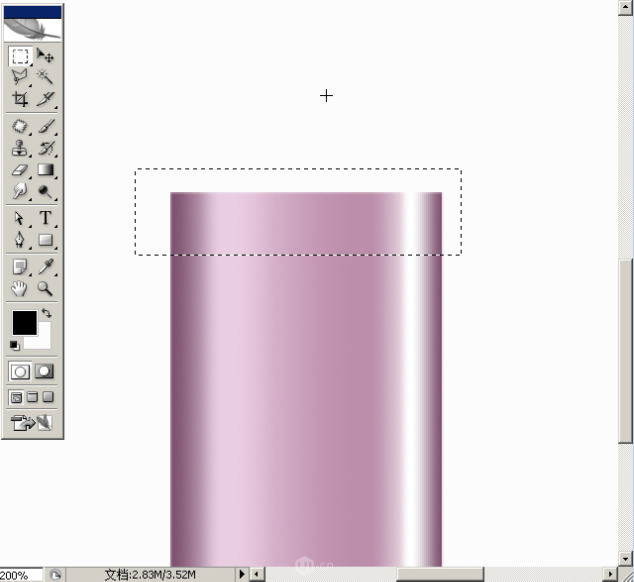Screen dimensions: 634x582
Task: Select the Rectangular Marquee tool
Action: 20,56
